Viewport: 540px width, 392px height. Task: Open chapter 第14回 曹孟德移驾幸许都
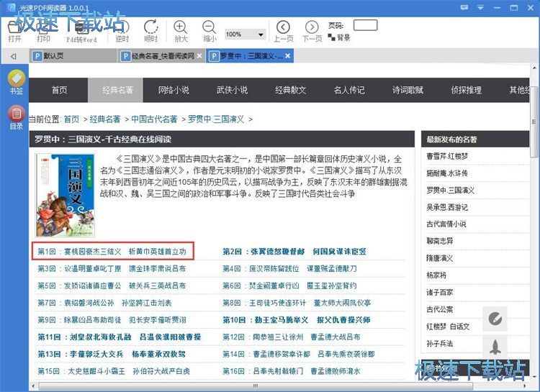[299, 354]
